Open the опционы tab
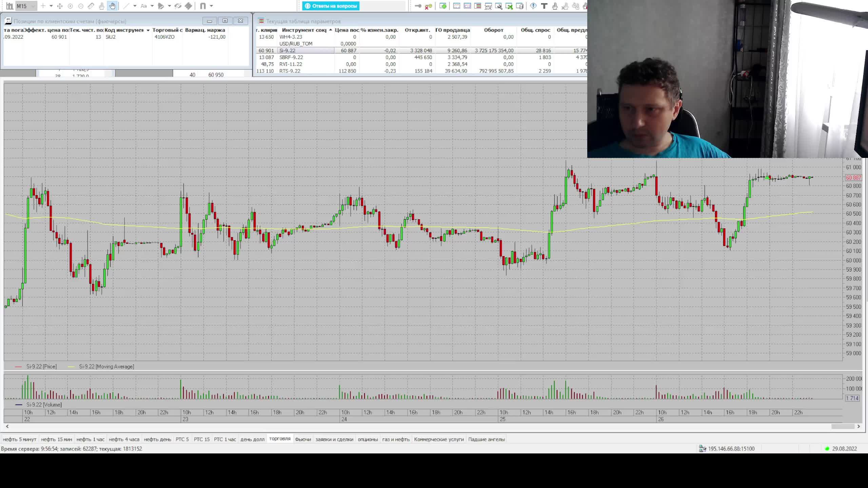 click(x=368, y=439)
